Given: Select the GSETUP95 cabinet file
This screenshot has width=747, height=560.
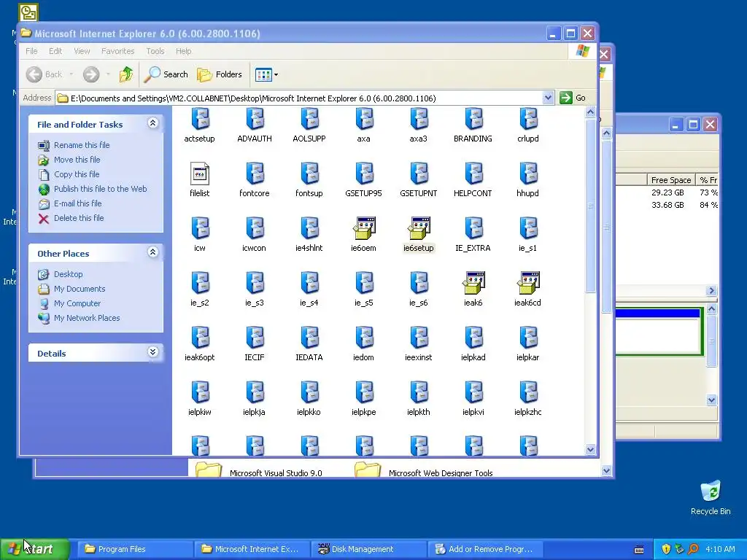Looking at the screenshot, I should 363,179.
